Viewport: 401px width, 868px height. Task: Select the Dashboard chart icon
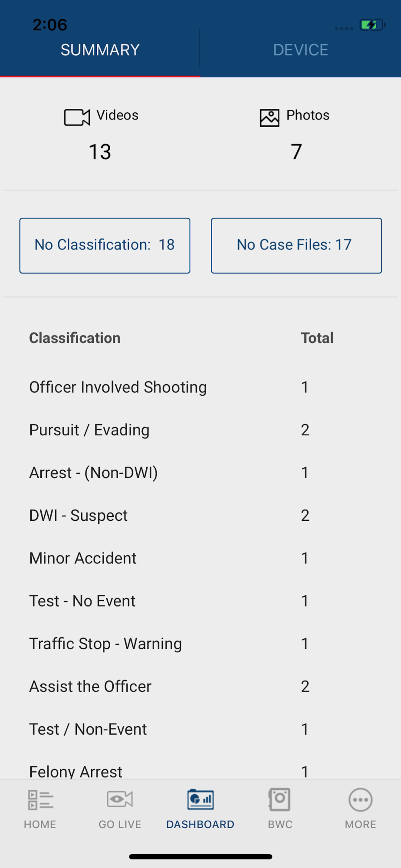(200, 799)
